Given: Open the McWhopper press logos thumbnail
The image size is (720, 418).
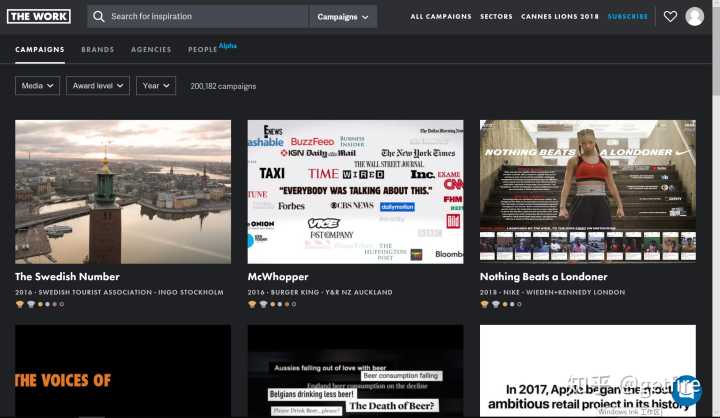Looking at the screenshot, I should point(355,192).
